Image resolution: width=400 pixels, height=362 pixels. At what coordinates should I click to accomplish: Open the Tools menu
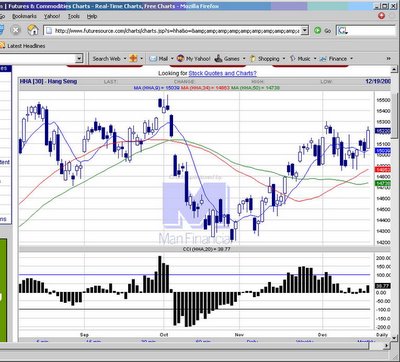point(74,16)
